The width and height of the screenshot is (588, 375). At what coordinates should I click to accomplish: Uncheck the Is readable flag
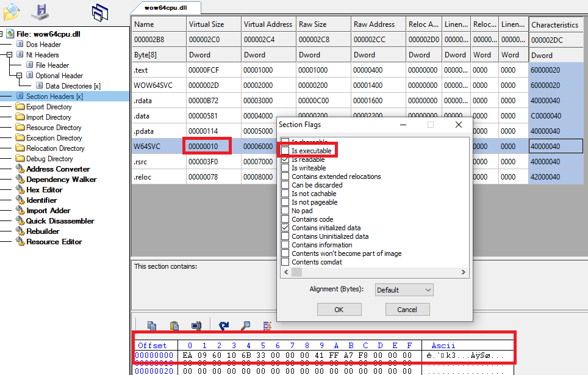285,159
